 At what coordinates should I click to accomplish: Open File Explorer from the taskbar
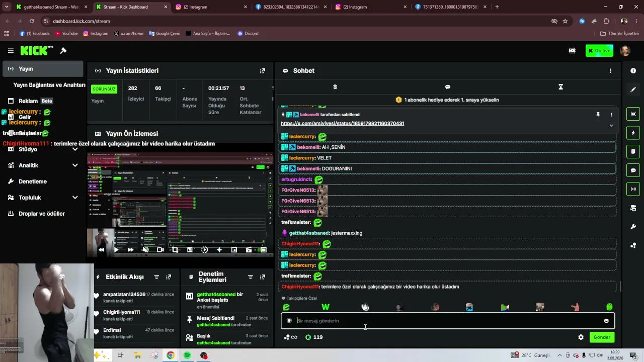pos(137,355)
